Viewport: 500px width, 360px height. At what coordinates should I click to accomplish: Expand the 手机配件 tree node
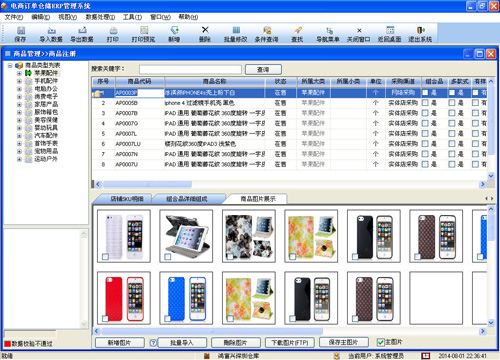point(19,81)
